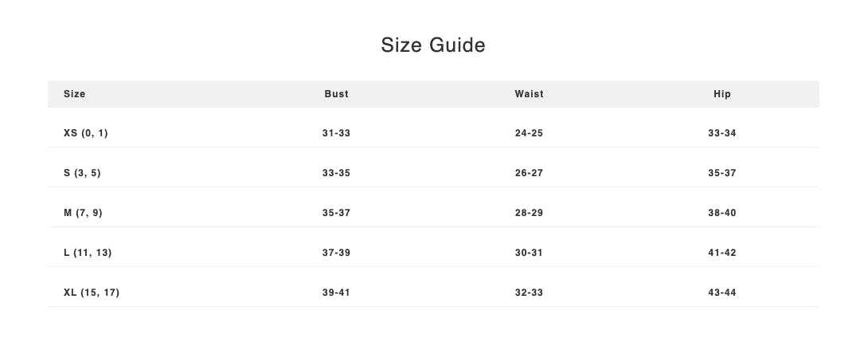Image resolution: width=868 pixels, height=346 pixels.
Task: Click the 28-29 waist value
Action: (529, 213)
